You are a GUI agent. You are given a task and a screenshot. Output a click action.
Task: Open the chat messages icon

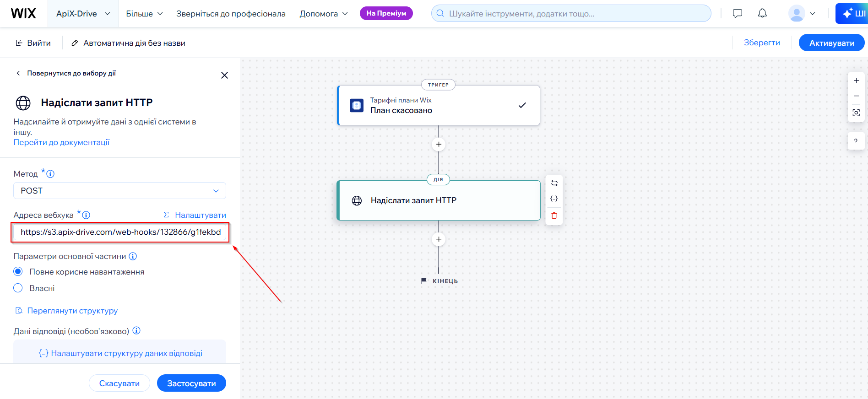737,13
